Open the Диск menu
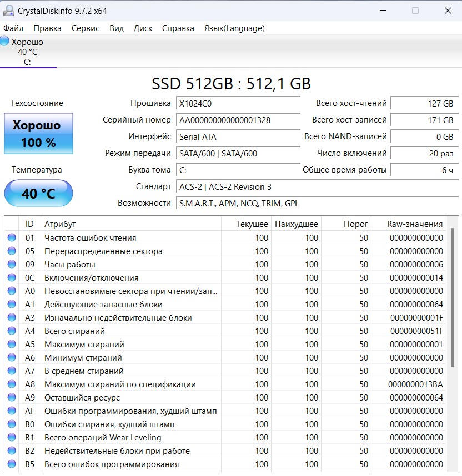The image size is (462, 476). pos(143,28)
